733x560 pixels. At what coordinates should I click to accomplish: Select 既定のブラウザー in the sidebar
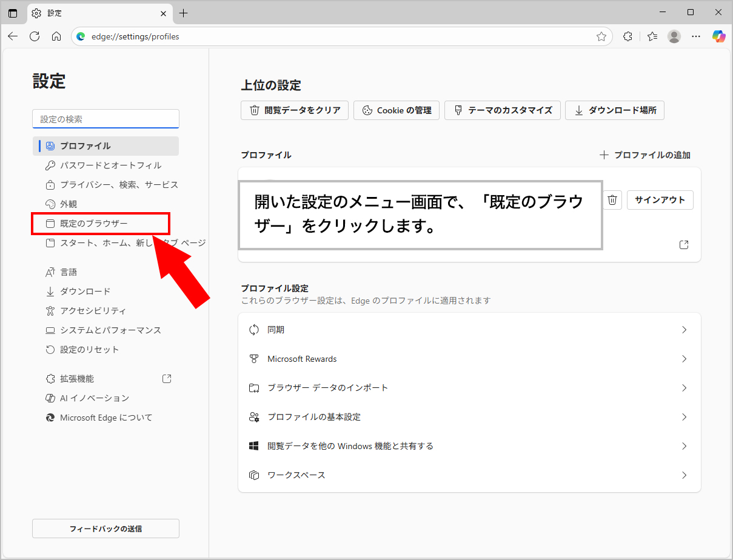[94, 224]
